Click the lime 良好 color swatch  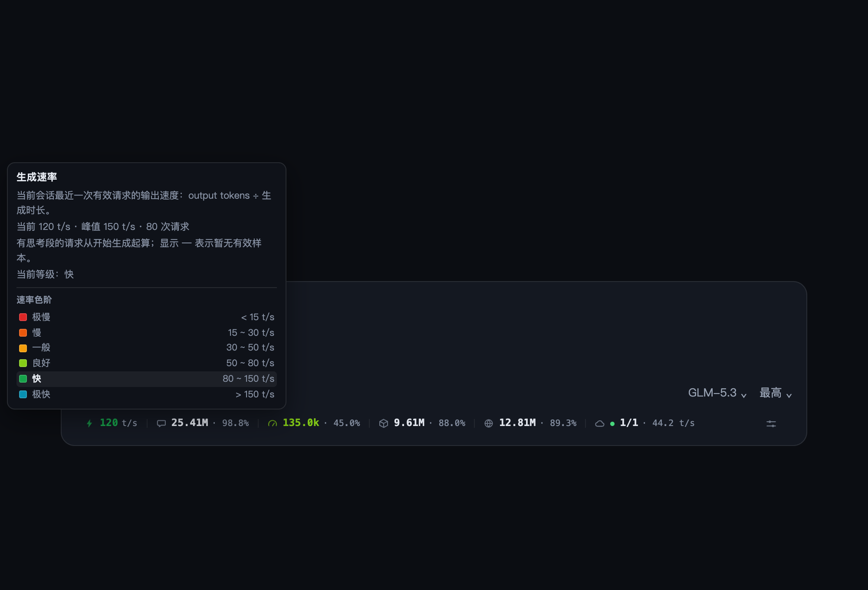pyautogui.click(x=23, y=363)
